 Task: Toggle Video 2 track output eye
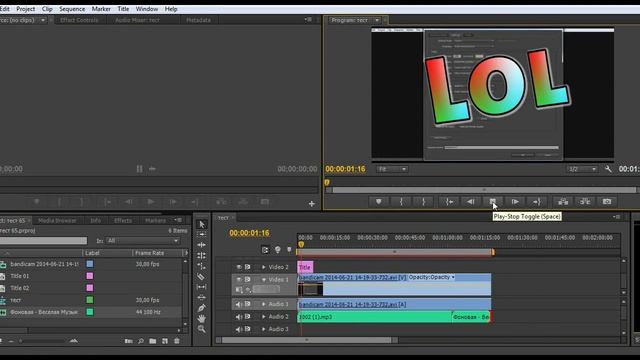coord(239,267)
